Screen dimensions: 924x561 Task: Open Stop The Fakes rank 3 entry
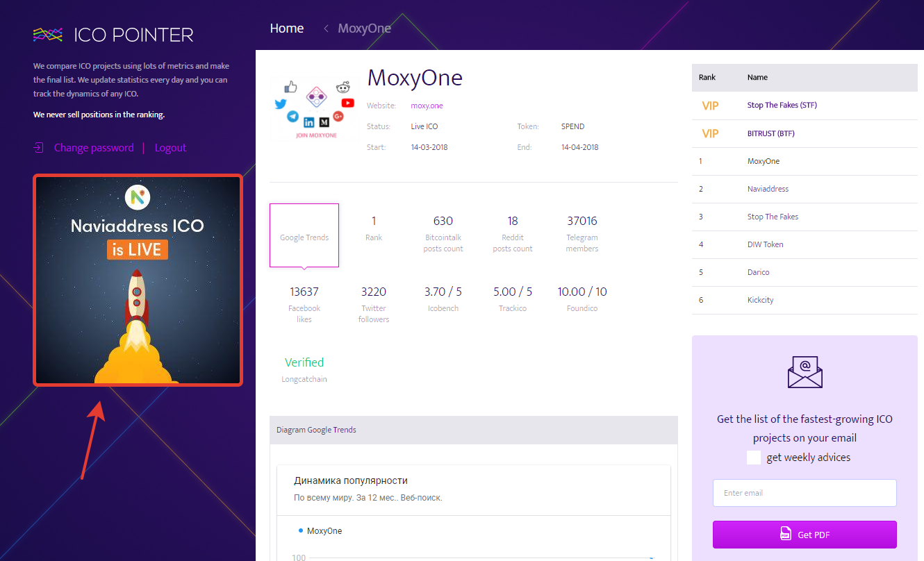point(773,217)
